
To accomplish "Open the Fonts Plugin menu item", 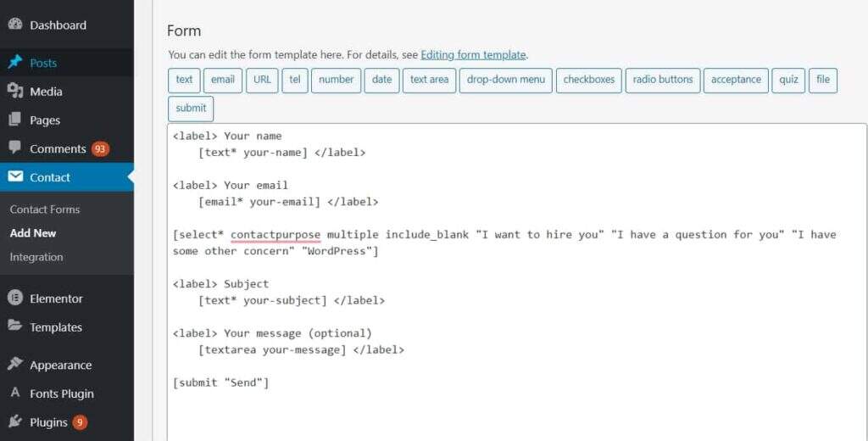I will click(62, 394).
